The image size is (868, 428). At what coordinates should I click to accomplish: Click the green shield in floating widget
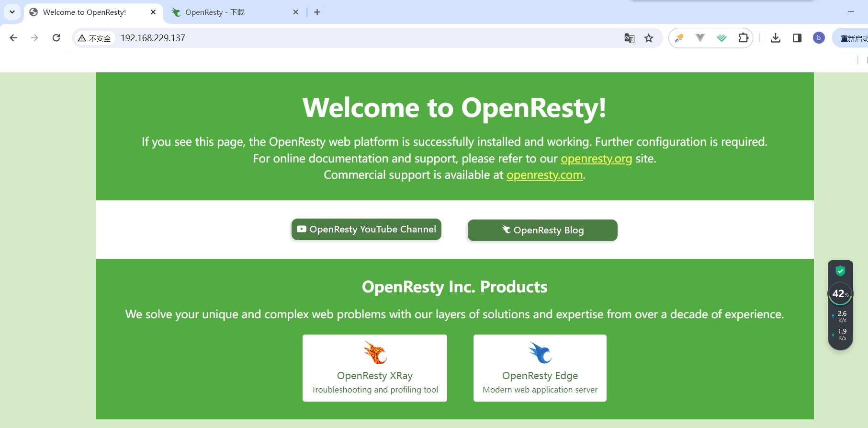tap(840, 271)
